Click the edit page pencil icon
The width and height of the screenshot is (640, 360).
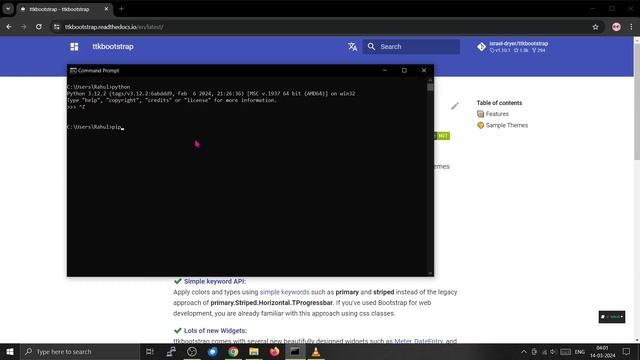click(455, 106)
